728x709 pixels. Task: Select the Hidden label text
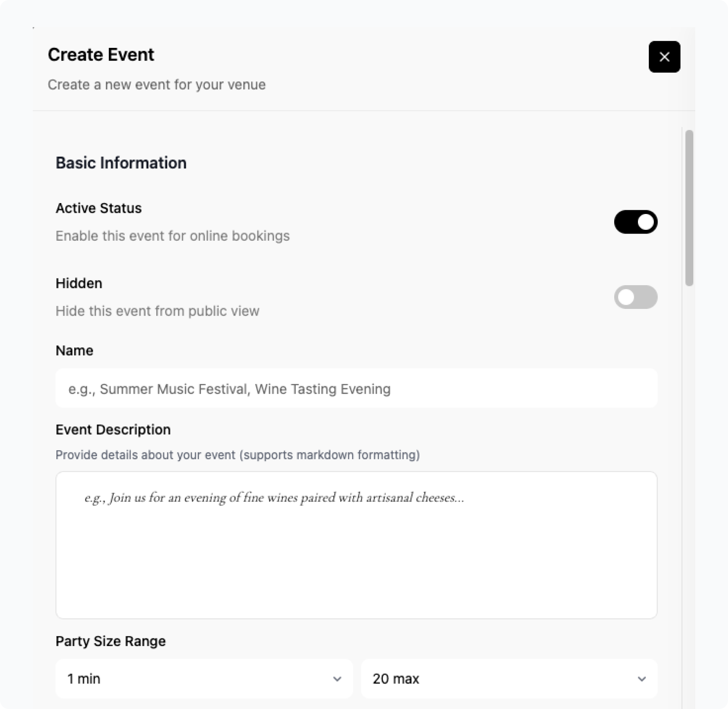pos(79,283)
